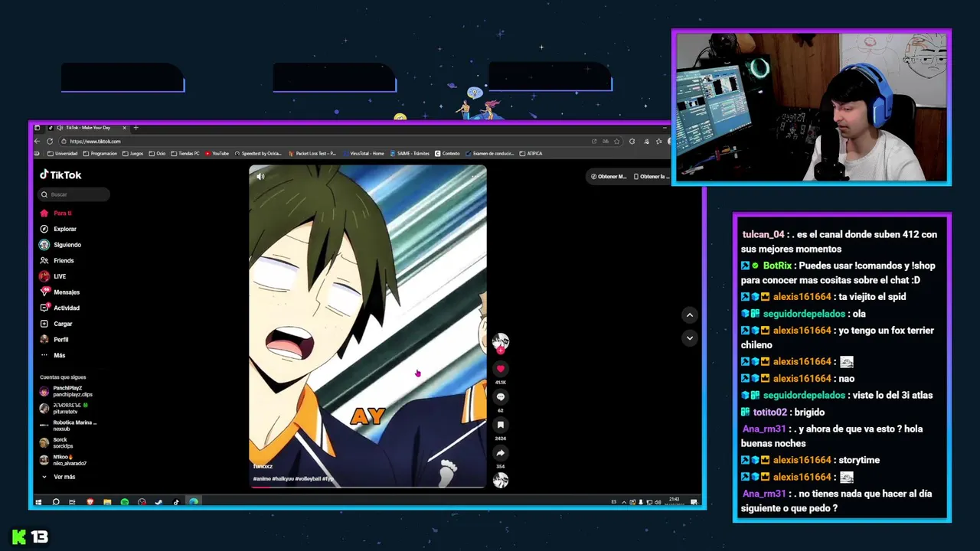Go to previous video with up chevron
Image resolution: width=980 pixels, height=551 pixels.
pyautogui.click(x=689, y=315)
